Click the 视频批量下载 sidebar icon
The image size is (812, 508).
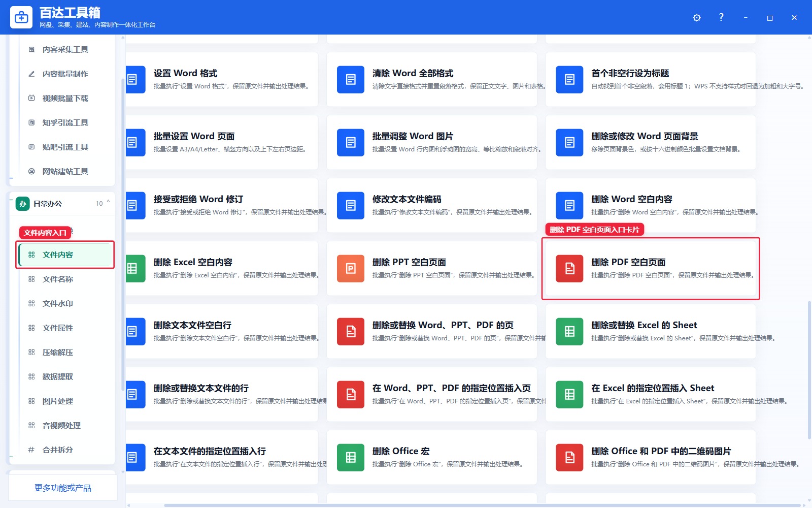coord(31,98)
